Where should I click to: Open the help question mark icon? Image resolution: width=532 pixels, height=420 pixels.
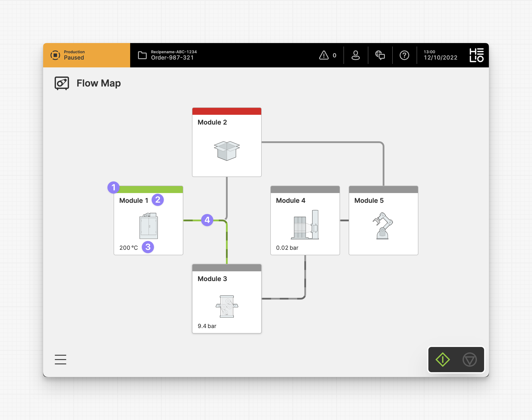pyautogui.click(x=404, y=55)
